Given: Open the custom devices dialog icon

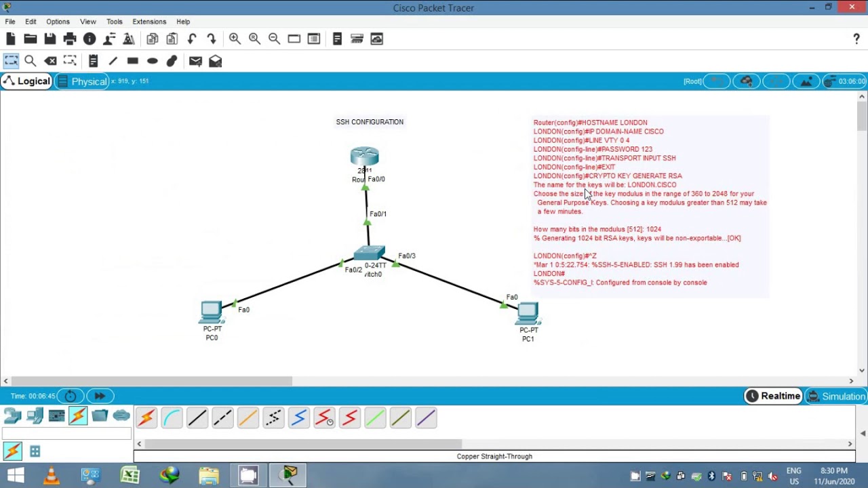Looking at the screenshot, I should click(x=313, y=39).
